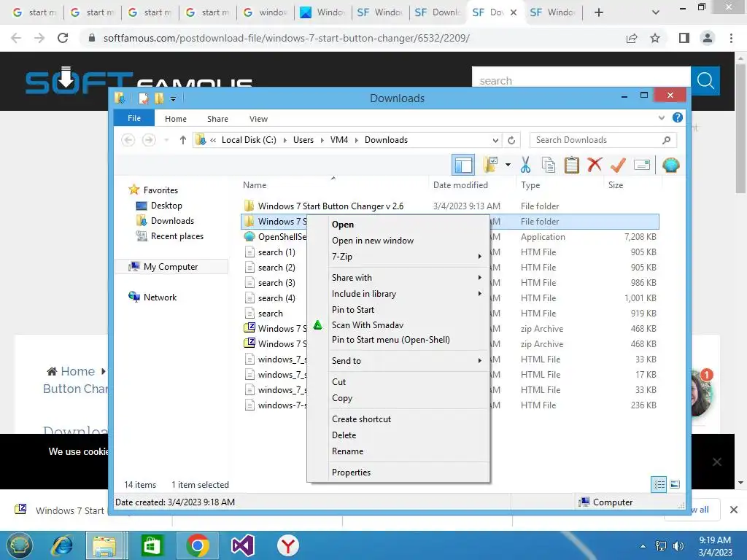The width and height of the screenshot is (747, 560).
Task: Click the volume speaker tray icon
Action: (x=678, y=545)
